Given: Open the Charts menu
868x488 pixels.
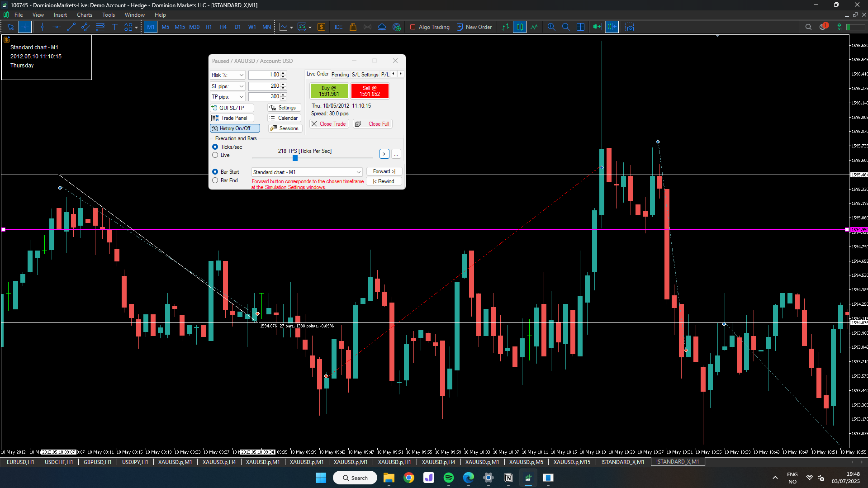Looking at the screenshot, I should tap(85, 15).
